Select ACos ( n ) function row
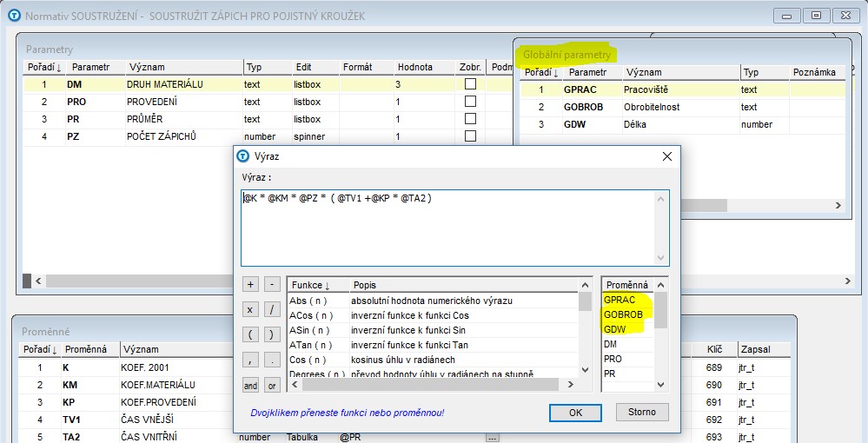868x443 pixels. coord(433,315)
